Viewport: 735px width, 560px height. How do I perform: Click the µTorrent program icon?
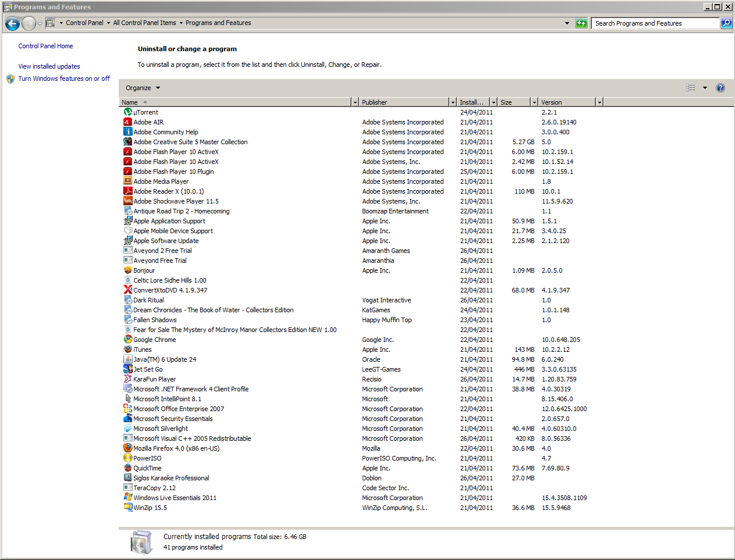coord(128,112)
